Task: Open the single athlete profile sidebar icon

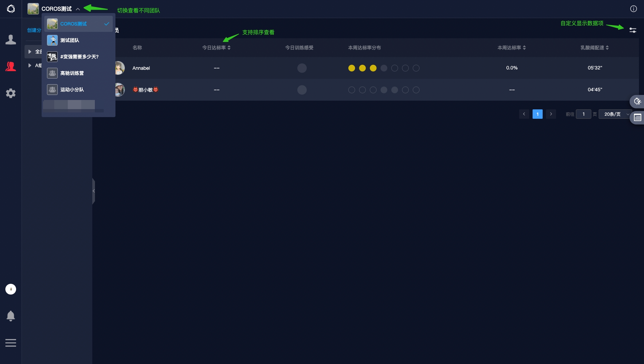Action: point(11,40)
